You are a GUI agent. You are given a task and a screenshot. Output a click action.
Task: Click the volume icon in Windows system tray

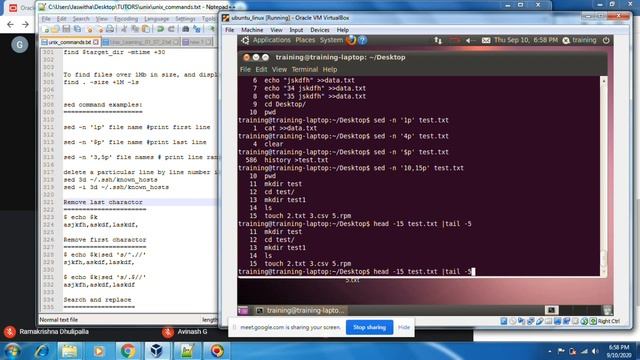pos(595,351)
